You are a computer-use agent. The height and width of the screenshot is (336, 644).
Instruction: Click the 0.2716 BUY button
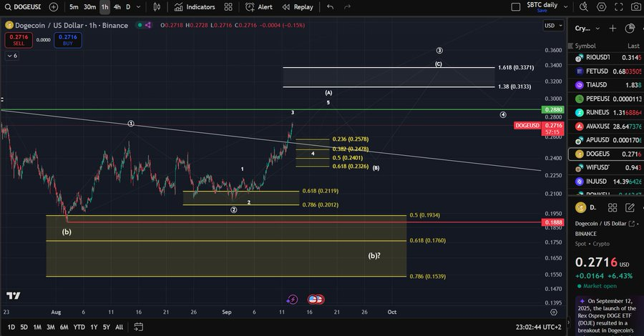pyautogui.click(x=68, y=40)
